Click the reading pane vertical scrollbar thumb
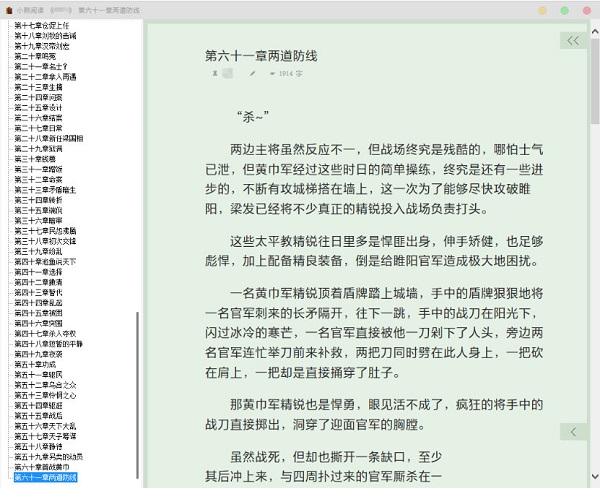600x488 pixels. click(595, 81)
